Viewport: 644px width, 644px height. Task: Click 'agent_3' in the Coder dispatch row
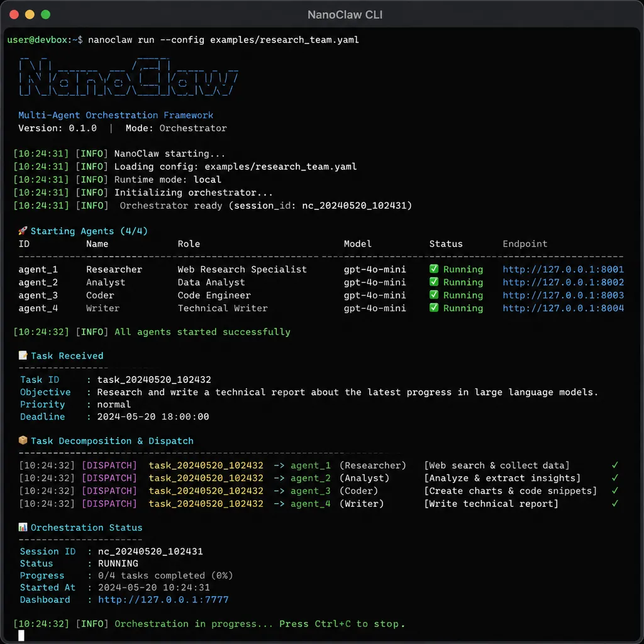click(x=311, y=491)
